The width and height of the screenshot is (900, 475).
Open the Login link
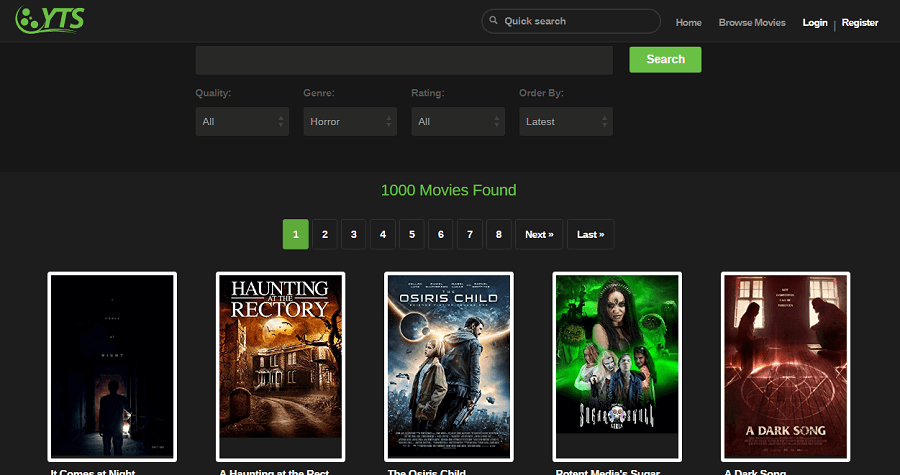[814, 22]
